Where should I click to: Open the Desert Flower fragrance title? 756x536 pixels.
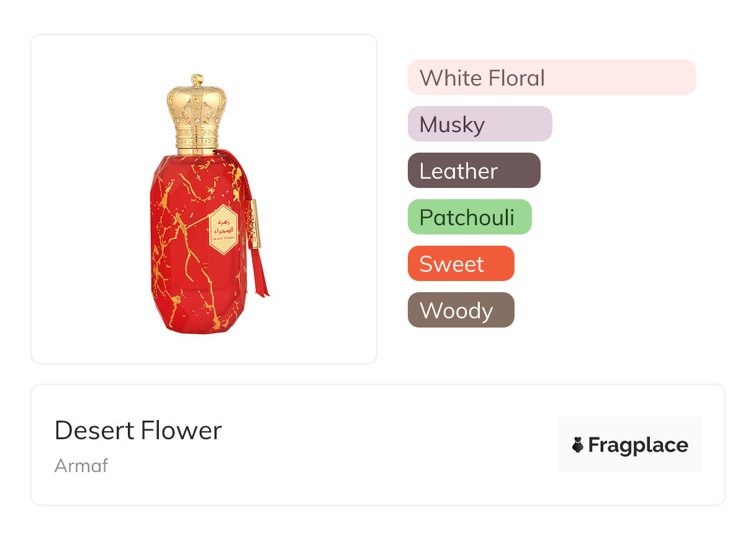coord(138,431)
